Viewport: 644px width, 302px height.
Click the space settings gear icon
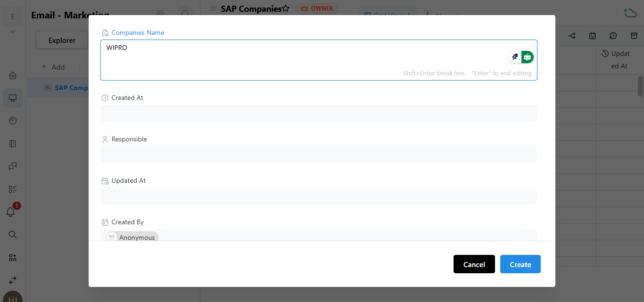click(x=160, y=15)
